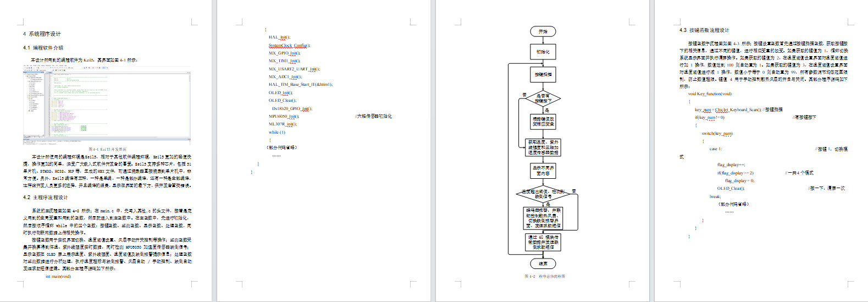Click the caption '图4-1 Keil5开发界面'
This screenshot has height=302, width=868.
coord(107,149)
